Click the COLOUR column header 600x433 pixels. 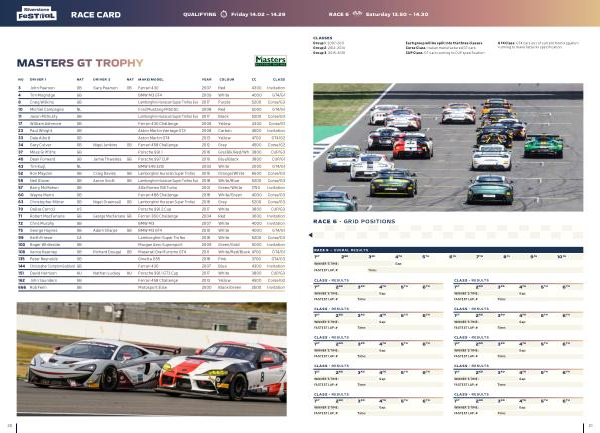[x=227, y=80]
